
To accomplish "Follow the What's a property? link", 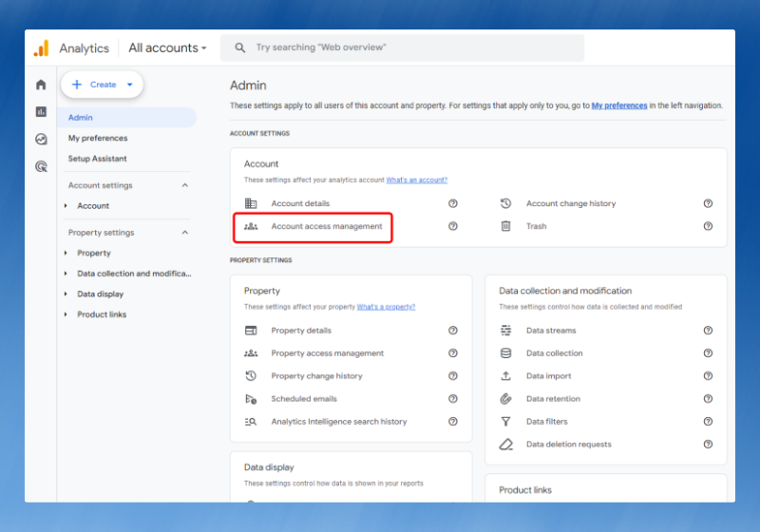I will click(387, 307).
